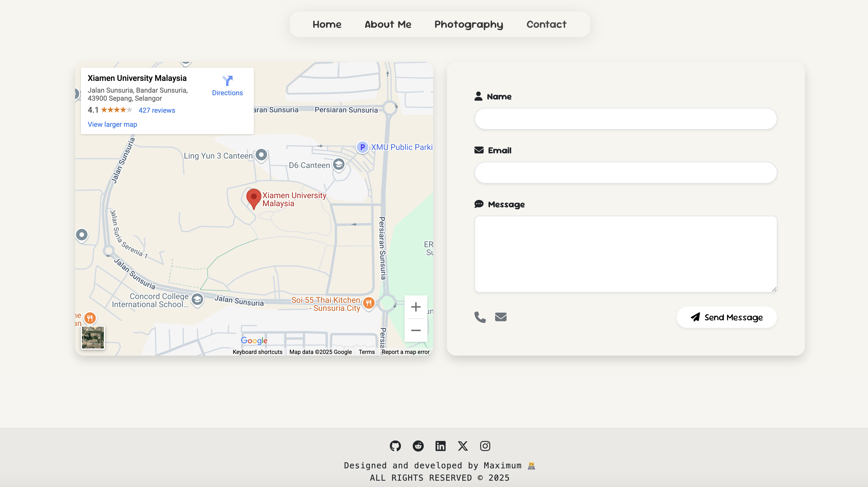Click Report a map error link
The image size is (868, 487).
[x=405, y=352]
